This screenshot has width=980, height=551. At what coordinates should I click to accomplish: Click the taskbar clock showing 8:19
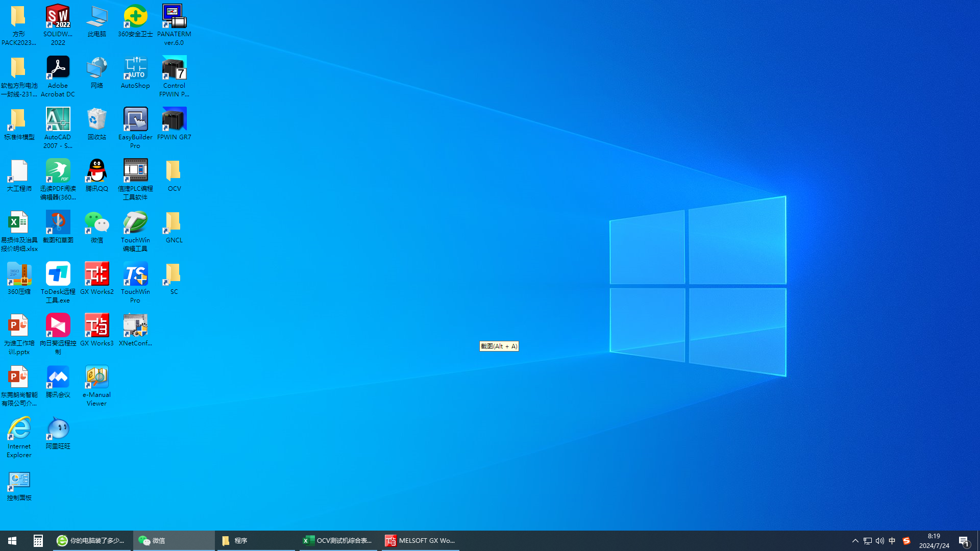click(x=934, y=541)
